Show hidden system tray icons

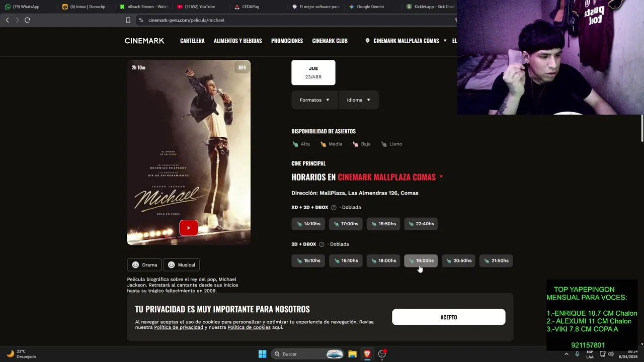[x=567, y=354]
